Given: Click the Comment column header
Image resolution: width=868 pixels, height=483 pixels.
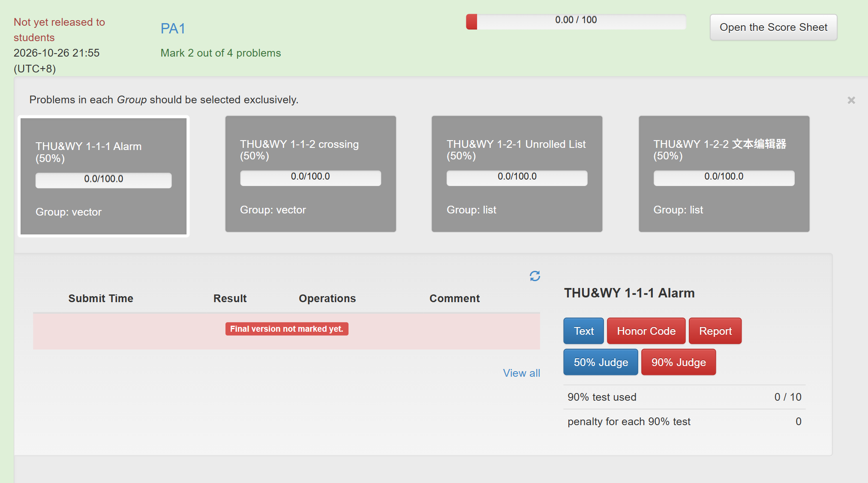Looking at the screenshot, I should [x=455, y=298].
